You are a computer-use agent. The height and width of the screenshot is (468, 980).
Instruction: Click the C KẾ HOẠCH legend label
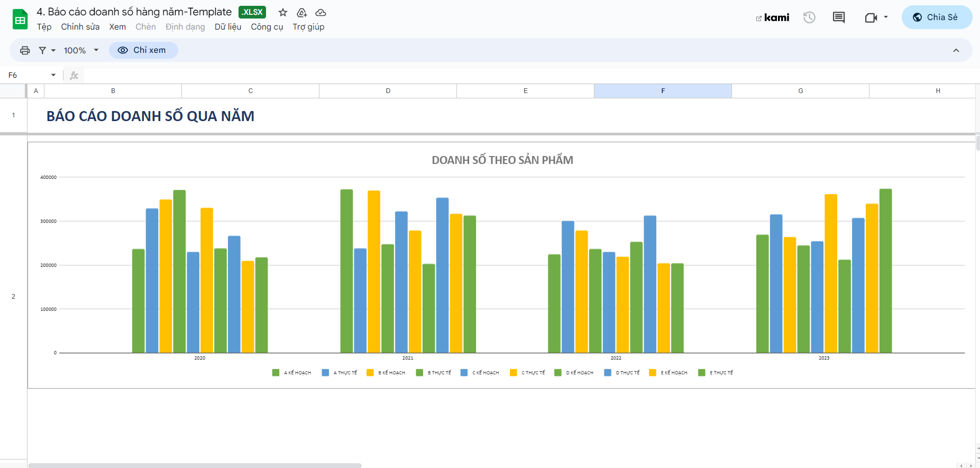point(486,373)
